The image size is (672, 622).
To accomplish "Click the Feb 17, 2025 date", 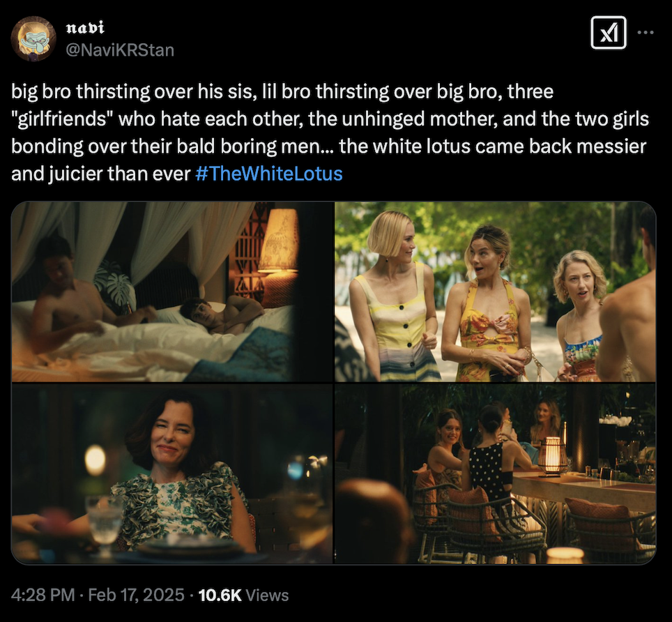I will (x=137, y=595).
